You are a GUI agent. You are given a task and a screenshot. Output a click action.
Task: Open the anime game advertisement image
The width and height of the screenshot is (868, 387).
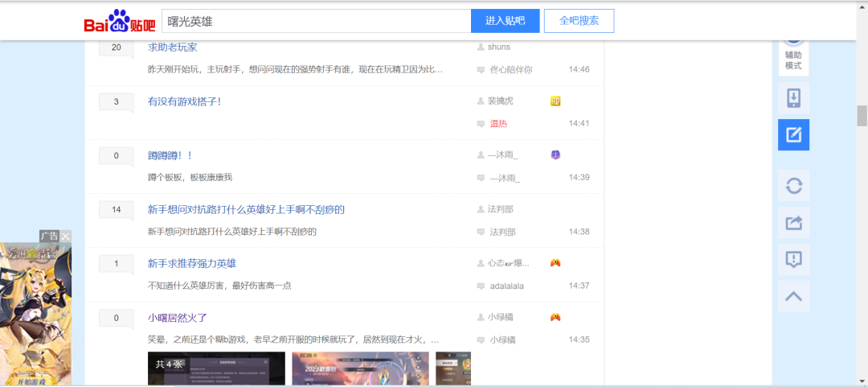[35, 315]
